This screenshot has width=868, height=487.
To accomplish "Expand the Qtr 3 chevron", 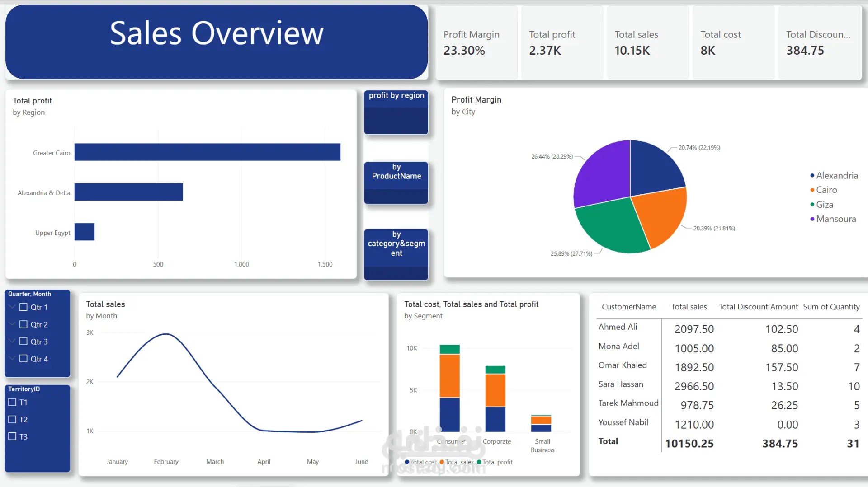I will [x=12, y=341].
